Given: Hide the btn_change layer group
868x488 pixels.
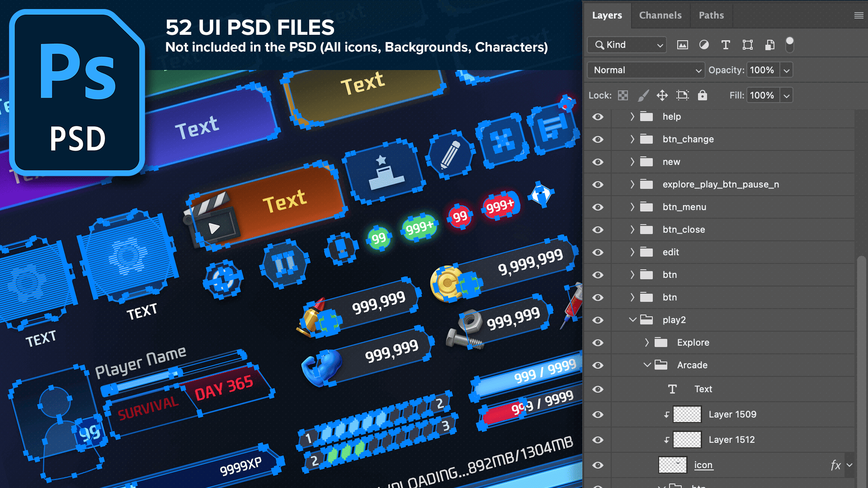Looking at the screenshot, I should tap(598, 139).
